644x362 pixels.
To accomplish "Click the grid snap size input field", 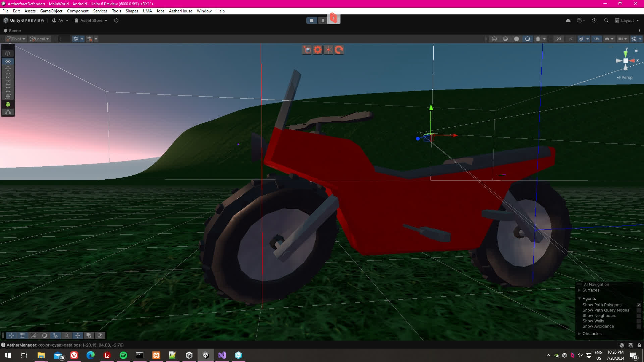I will 64,39.
